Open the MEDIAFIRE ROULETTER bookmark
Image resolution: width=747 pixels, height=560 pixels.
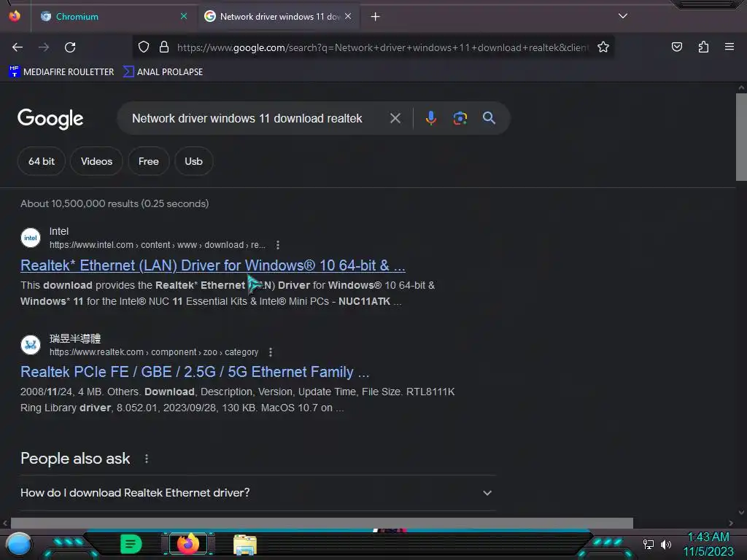(x=61, y=72)
